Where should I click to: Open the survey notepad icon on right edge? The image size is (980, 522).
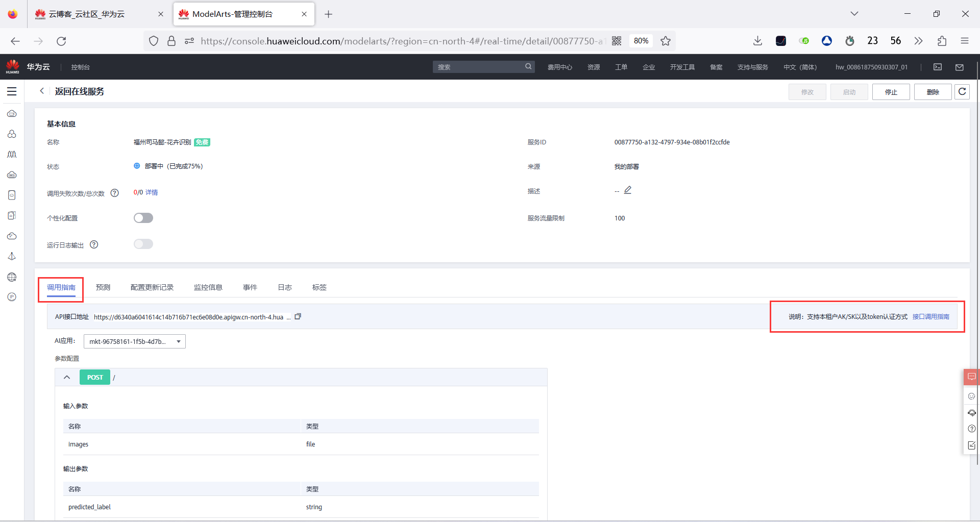(x=971, y=445)
